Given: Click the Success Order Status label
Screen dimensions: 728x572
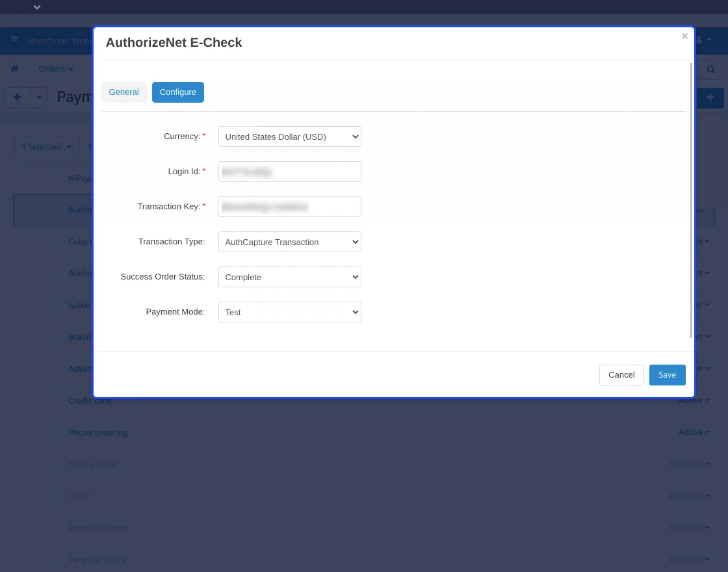Looking at the screenshot, I should (162, 277).
